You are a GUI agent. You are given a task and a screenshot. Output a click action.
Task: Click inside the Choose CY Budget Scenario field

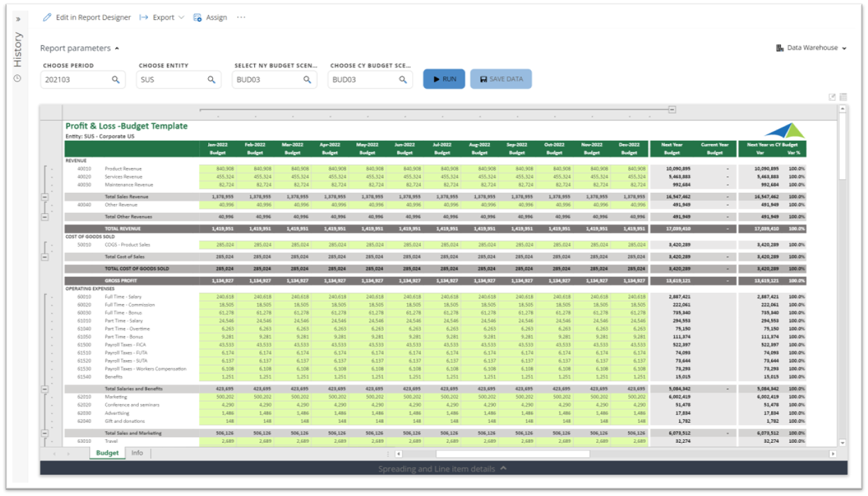(365, 80)
